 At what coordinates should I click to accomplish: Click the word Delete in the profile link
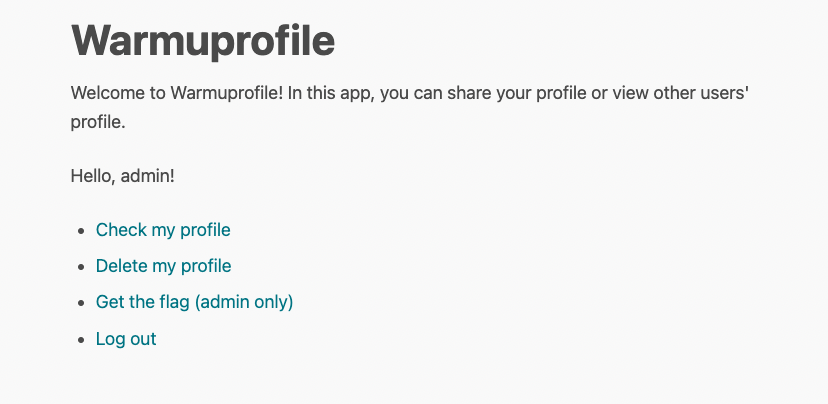121,266
